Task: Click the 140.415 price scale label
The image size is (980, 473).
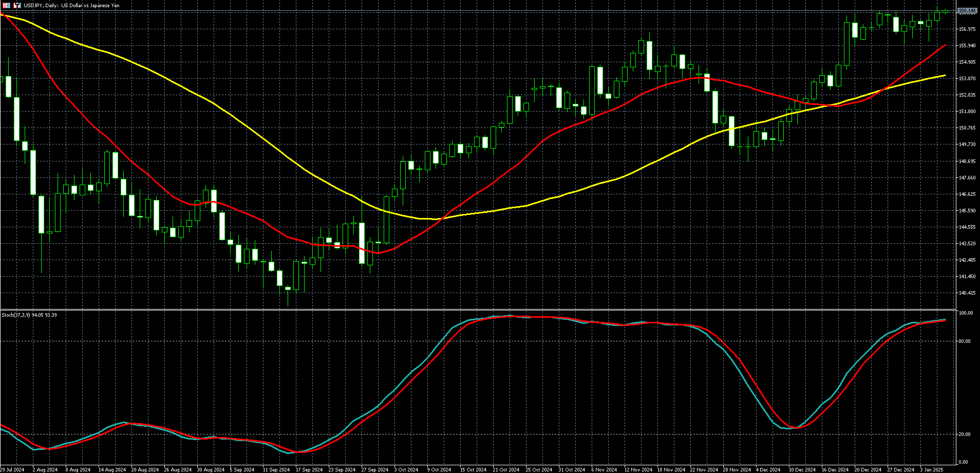Action: [x=967, y=293]
